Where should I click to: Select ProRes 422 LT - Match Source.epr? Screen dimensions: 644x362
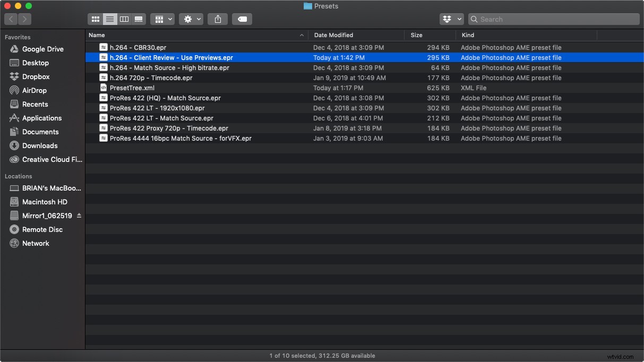point(161,118)
